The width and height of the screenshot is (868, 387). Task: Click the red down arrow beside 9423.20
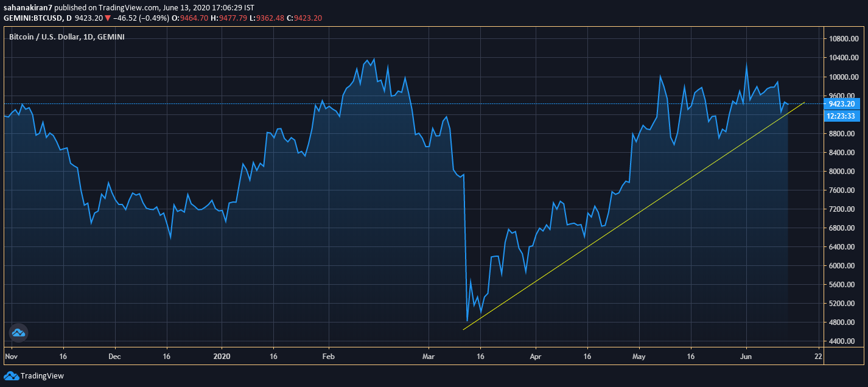click(108, 18)
